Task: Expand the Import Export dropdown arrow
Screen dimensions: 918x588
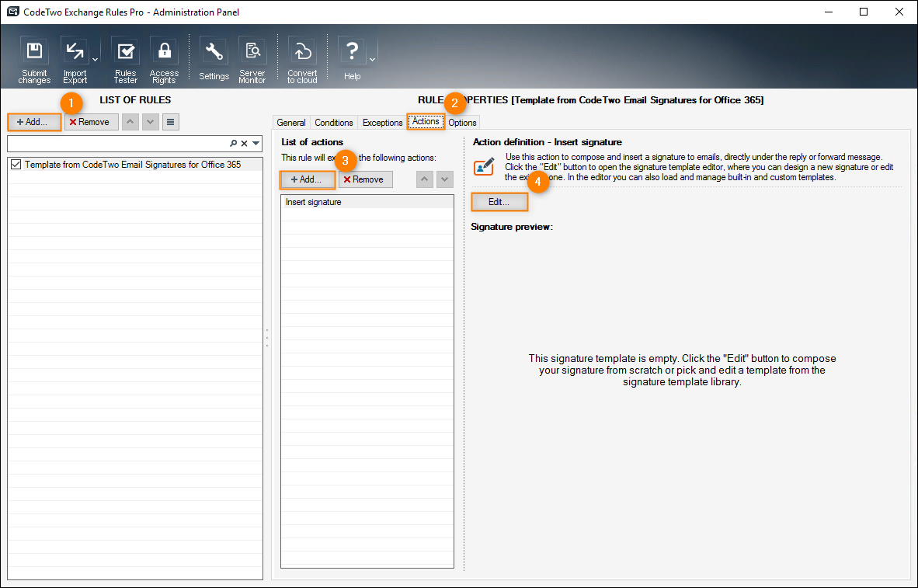Action: click(x=95, y=60)
